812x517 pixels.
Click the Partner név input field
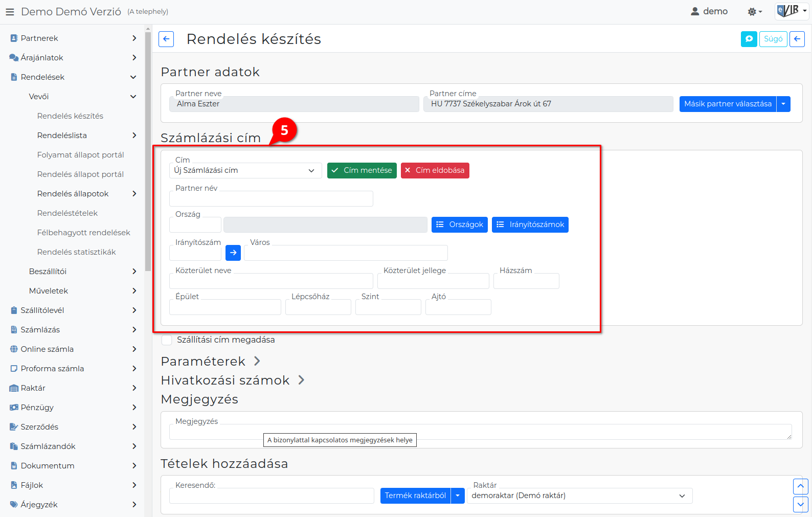point(271,198)
